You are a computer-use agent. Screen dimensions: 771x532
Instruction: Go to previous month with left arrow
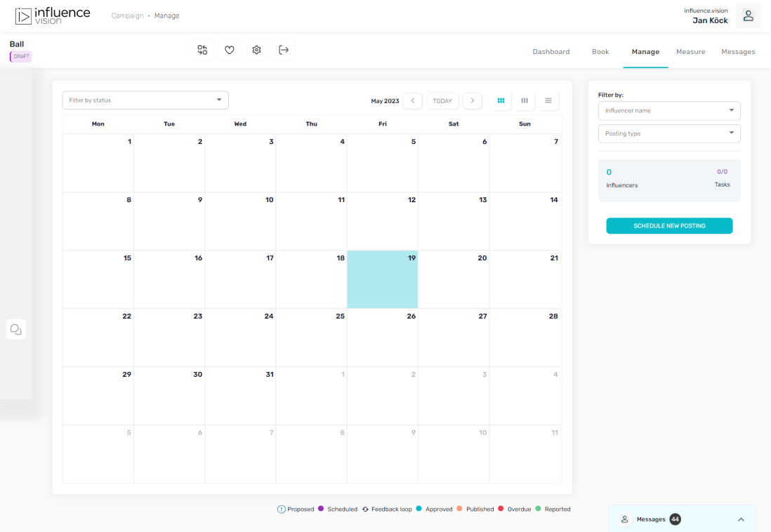point(413,101)
